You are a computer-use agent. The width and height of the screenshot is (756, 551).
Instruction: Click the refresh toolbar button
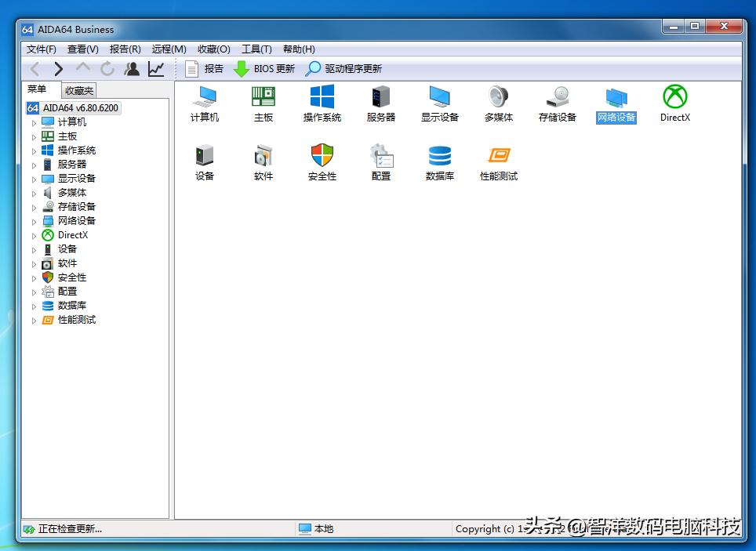(107, 69)
